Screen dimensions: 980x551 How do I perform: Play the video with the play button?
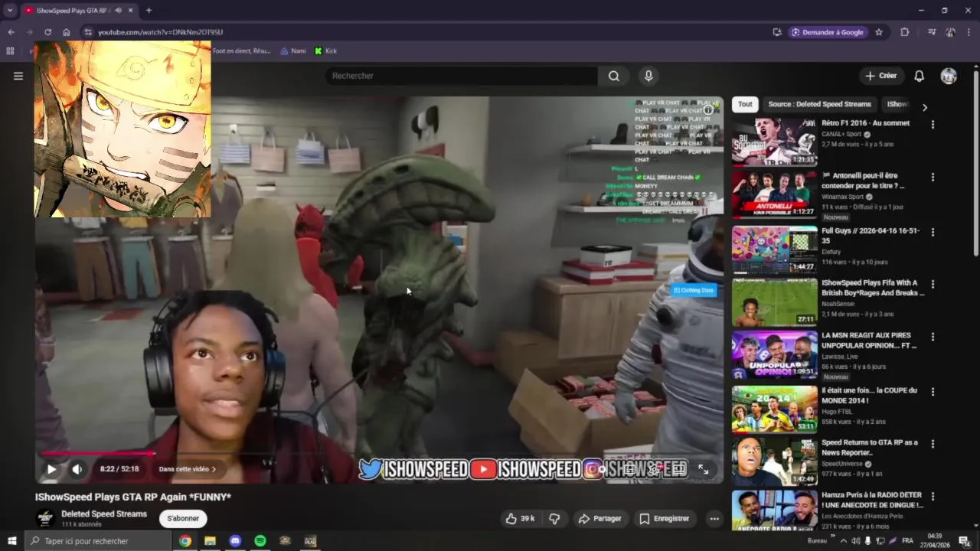51,469
